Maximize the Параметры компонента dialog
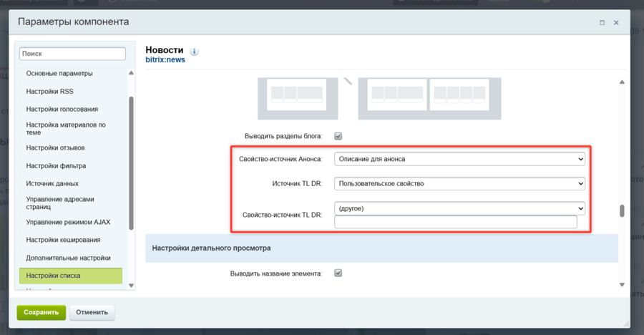Image resolution: width=644 pixels, height=335 pixels. pyautogui.click(x=602, y=23)
